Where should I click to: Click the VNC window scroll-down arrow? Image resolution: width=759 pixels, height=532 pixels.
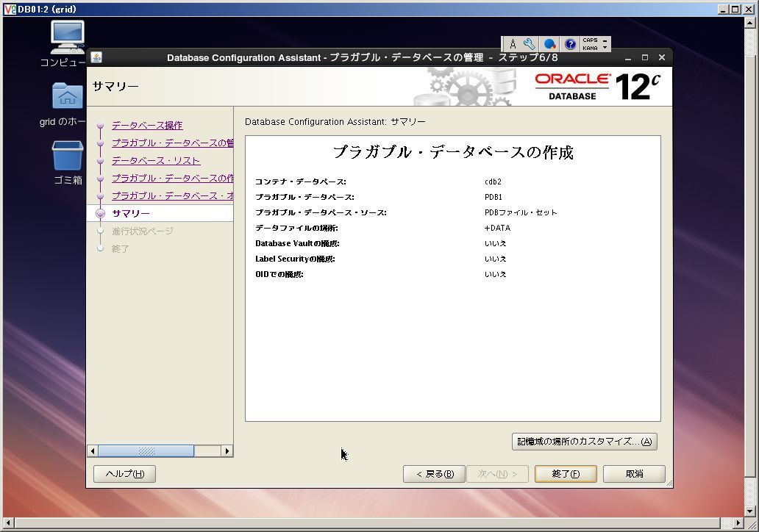tap(749, 511)
